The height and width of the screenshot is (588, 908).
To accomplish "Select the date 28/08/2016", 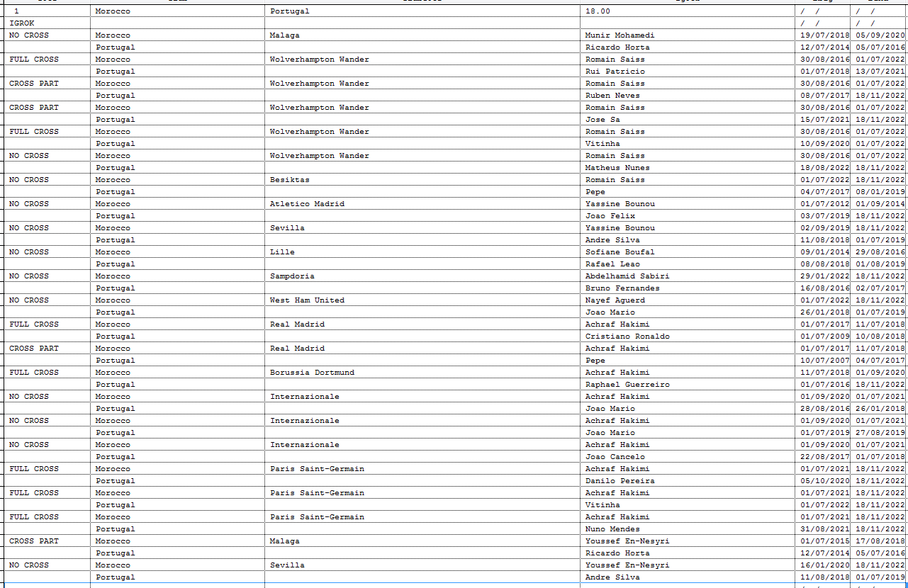I will [824, 409].
